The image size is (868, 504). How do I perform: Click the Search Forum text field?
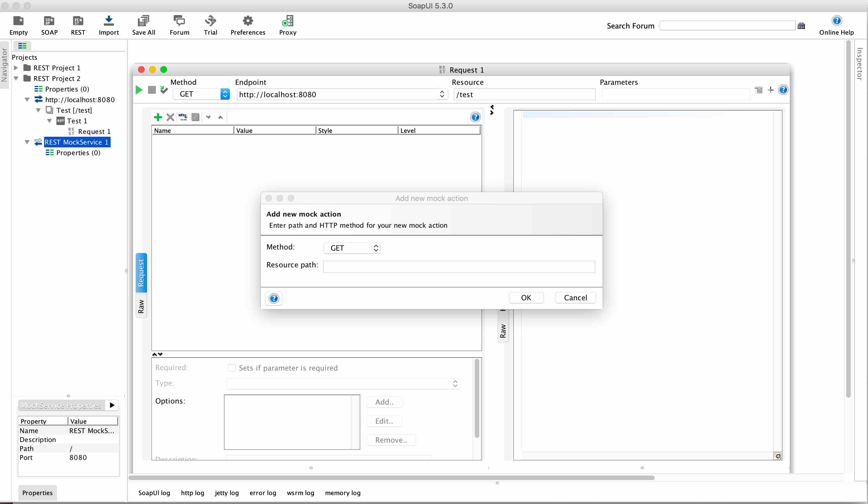(727, 26)
